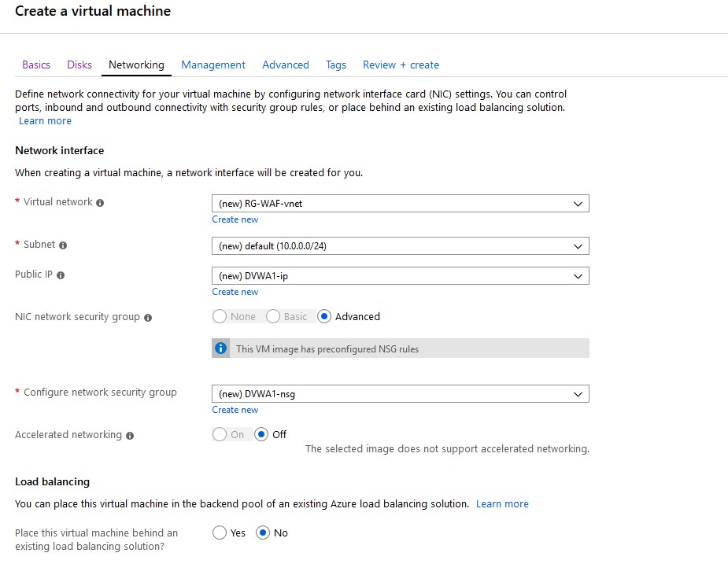Open the Virtual network dropdown
The height and width of the screenshot is (575, 728).
[400, 204]
